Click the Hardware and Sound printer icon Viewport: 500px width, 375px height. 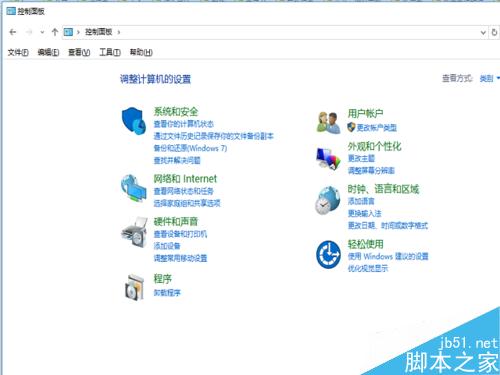[134, 232]
